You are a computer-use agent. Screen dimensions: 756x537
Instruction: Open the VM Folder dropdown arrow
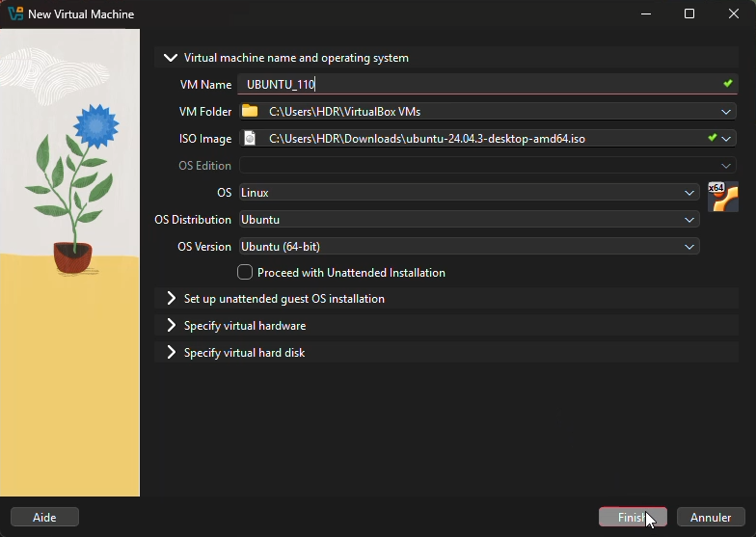726,111
